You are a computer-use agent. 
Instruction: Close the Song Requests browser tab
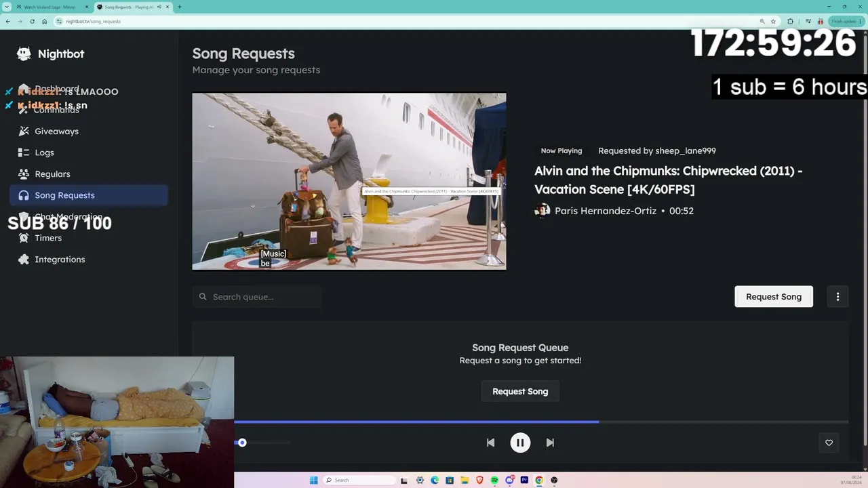pos(167,7)
